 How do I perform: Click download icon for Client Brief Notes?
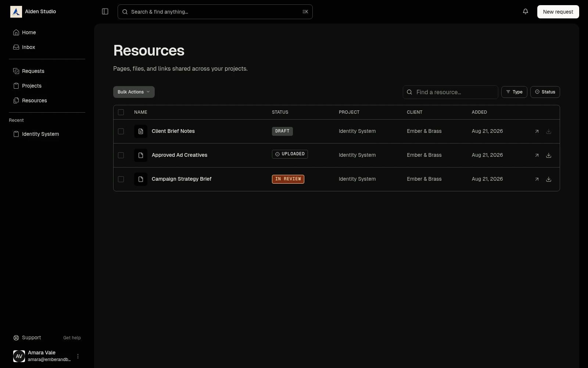(549, 131)
